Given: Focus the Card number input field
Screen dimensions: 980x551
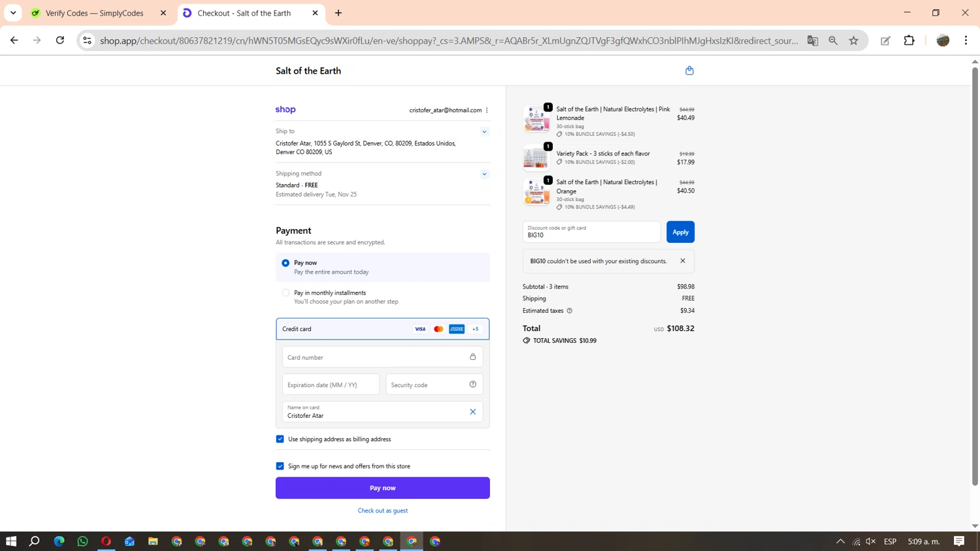Looking at the screenshot, I should [x=376, y=357].
